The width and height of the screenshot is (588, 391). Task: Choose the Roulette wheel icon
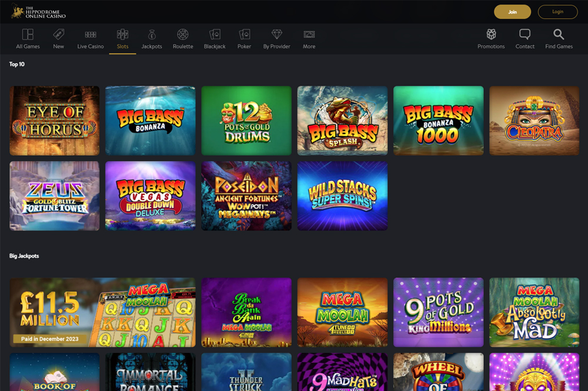[183, 35]
